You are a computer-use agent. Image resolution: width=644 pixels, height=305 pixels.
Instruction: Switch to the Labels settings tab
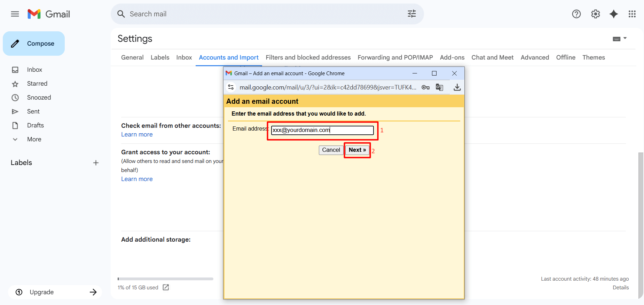[160, 57]
